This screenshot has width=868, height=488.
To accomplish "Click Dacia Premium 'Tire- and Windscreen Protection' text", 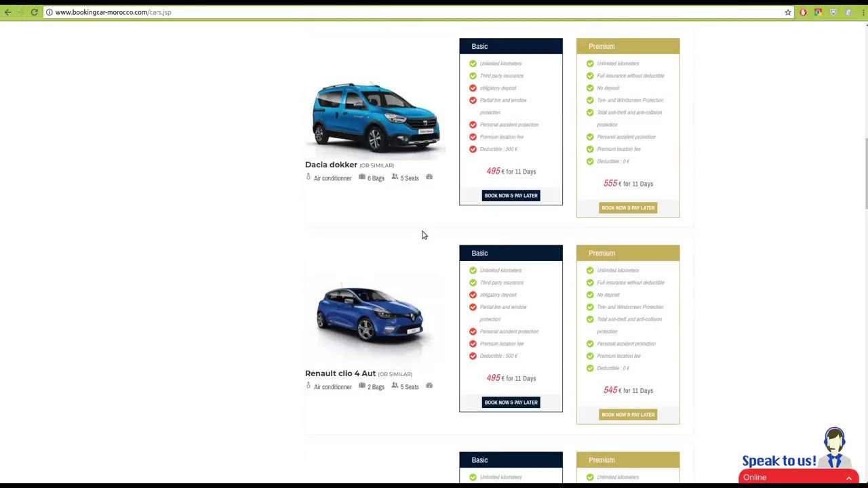I will click(630, 100).
